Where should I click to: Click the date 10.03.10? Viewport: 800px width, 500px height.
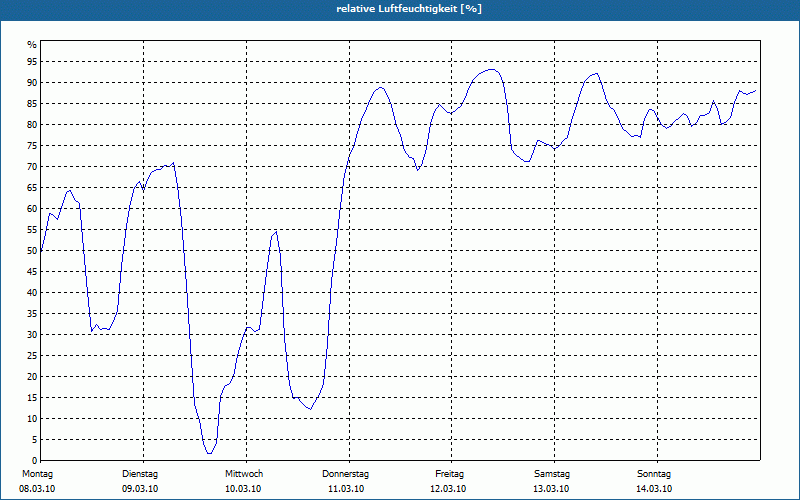point(243,489)
